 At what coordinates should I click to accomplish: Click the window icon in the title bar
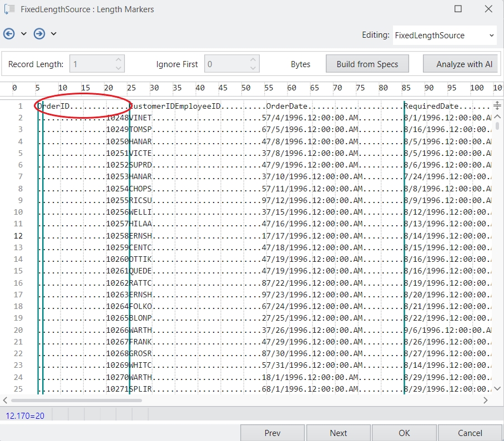tap(9, 9)
